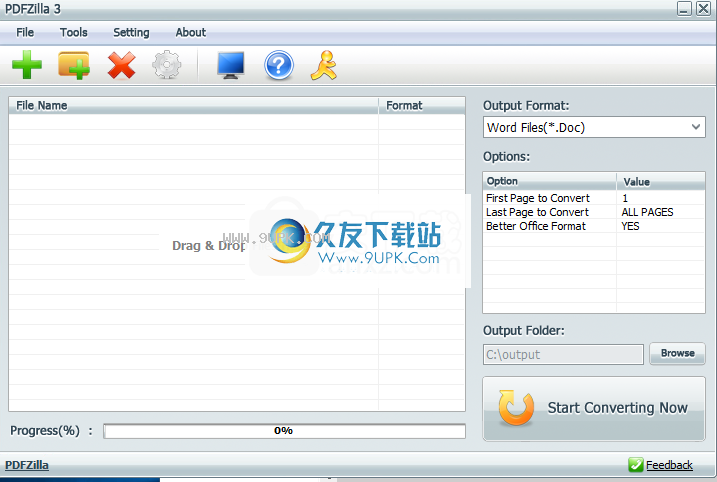The image size is (717, 482).
Task: Click the orange refresh arrow conversion icon
Action: (x=516, y=407)
